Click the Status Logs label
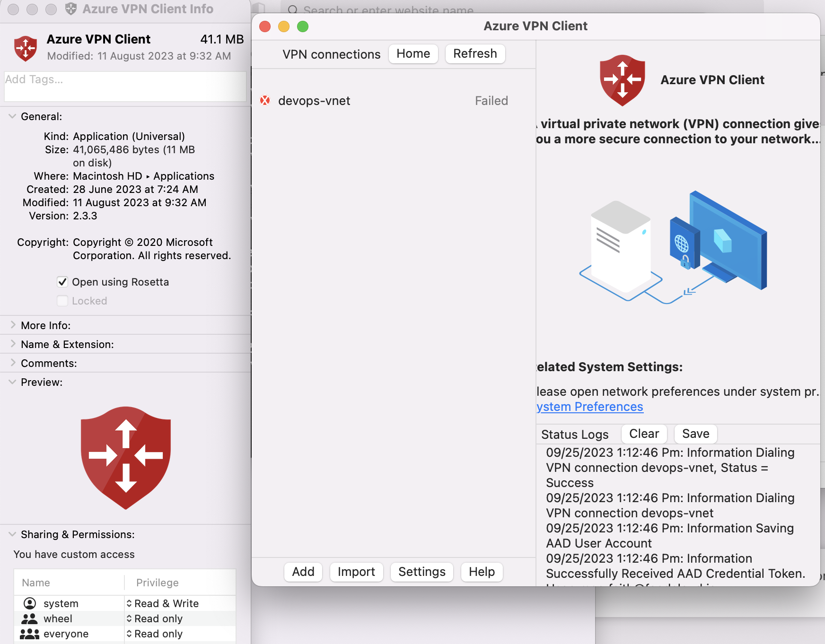825x644 pixels. pyautogui.click(x=575, y=435)
